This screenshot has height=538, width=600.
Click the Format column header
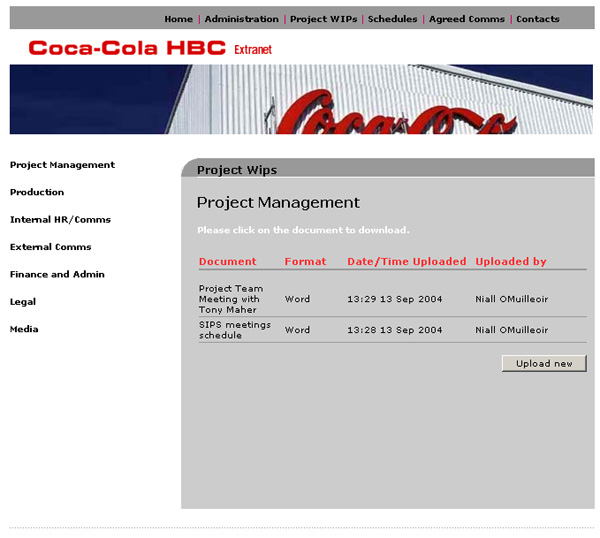pyautogui.click(x=305, y=261)
